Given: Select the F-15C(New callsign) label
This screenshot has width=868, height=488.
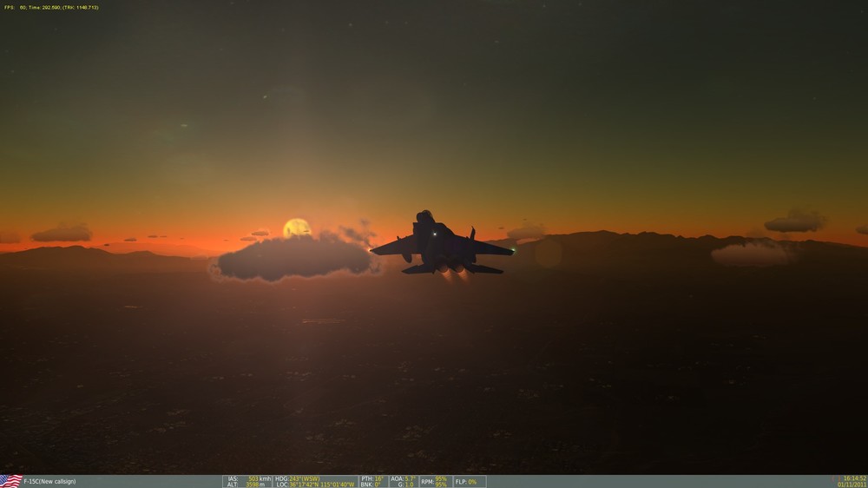Looking at the screenshot, I should [x=49, y=482].
